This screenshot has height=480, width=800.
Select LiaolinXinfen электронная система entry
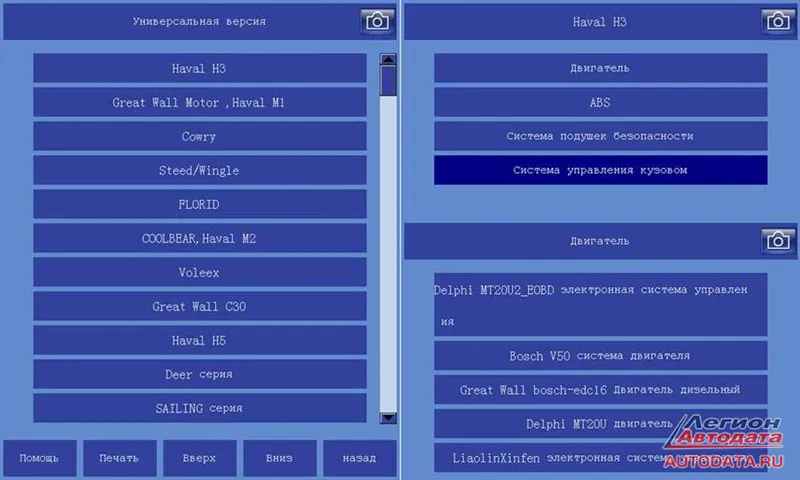point(601,458)
